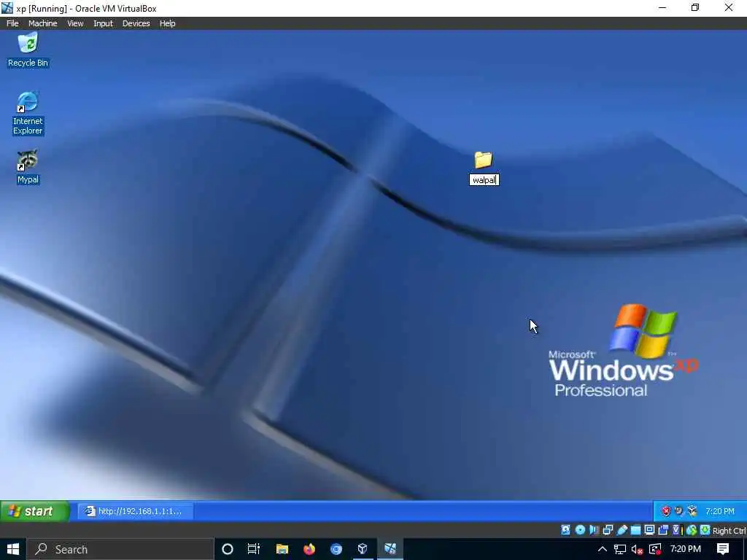Image resolution: width=747 pixels, height=560 pixels.
Task: Click the CPU virtualization 'V' status icon
Action: pyautogui.click(x=676, y=530)
